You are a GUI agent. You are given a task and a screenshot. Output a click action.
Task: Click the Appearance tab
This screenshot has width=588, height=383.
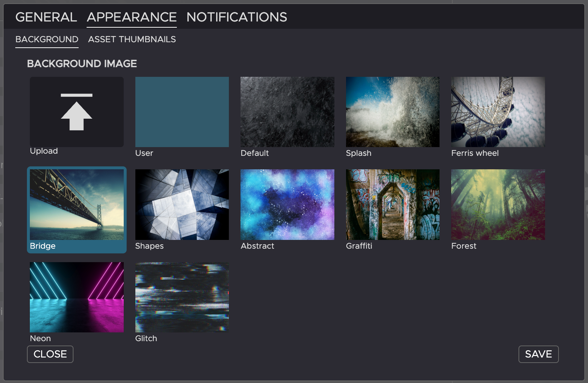point(132,17)
